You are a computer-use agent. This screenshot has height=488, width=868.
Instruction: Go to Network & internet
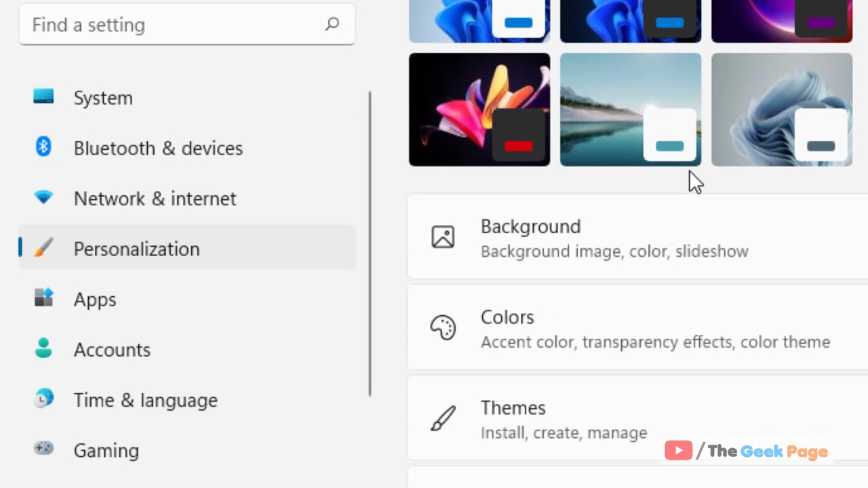point(187,198)
